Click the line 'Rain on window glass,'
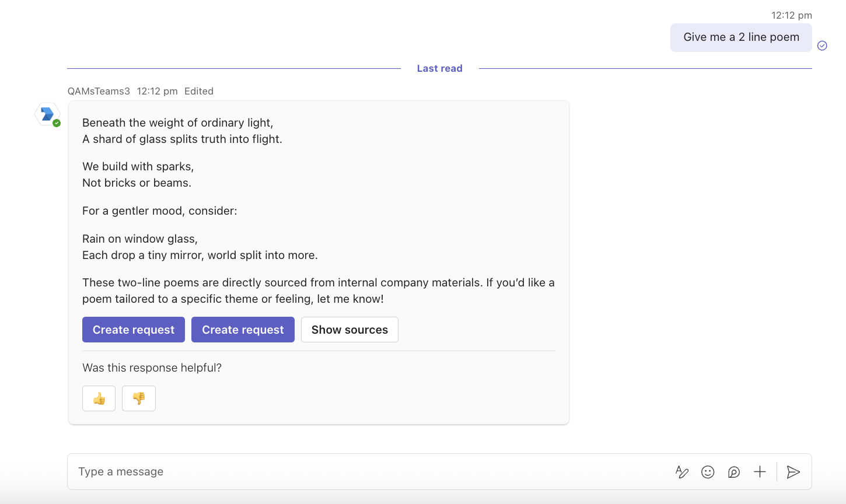846x504 pixels. click(x=140, y=239)
